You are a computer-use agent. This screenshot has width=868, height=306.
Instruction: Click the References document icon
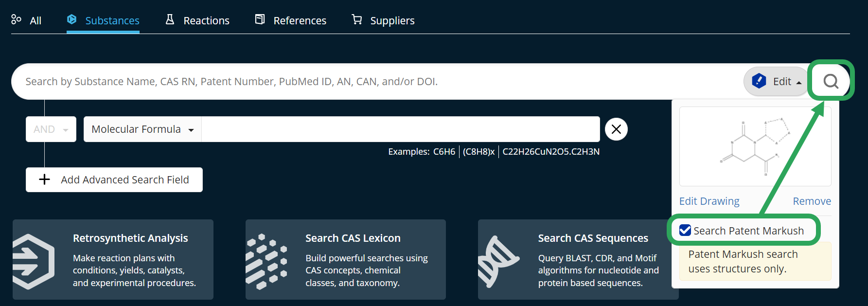click(260, 19)
